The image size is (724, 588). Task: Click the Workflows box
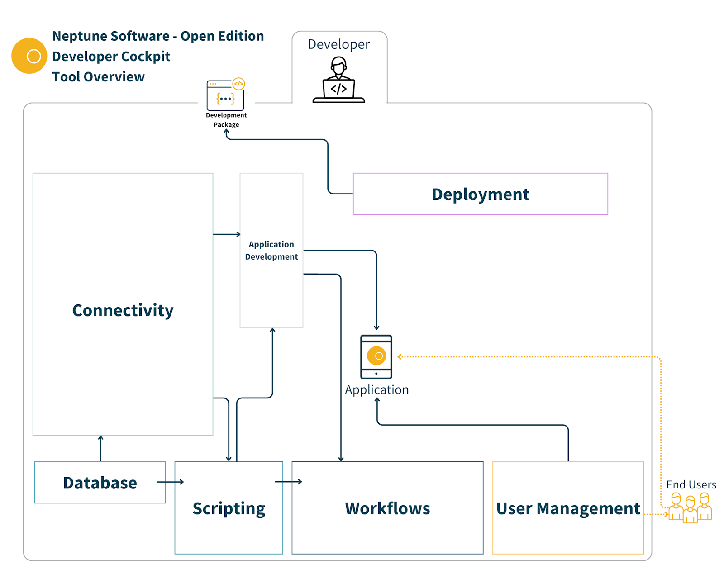click(387, 508)
